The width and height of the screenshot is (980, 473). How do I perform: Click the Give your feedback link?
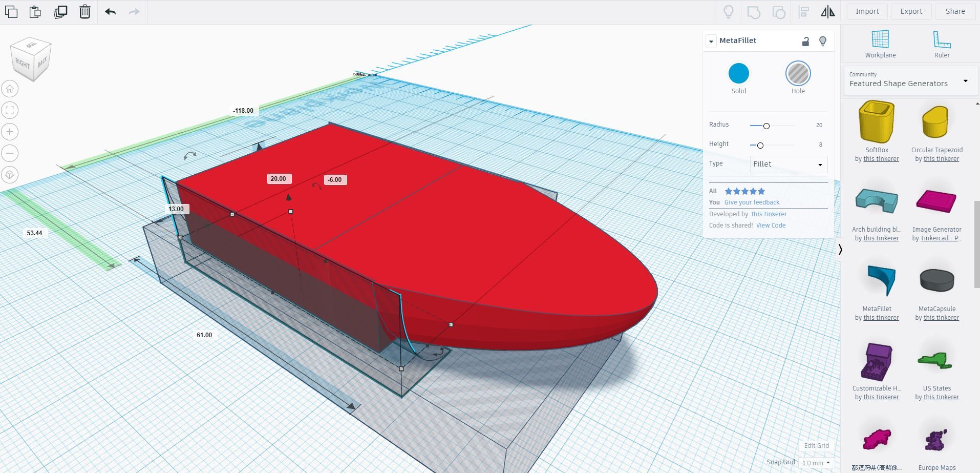pos(752,202)
